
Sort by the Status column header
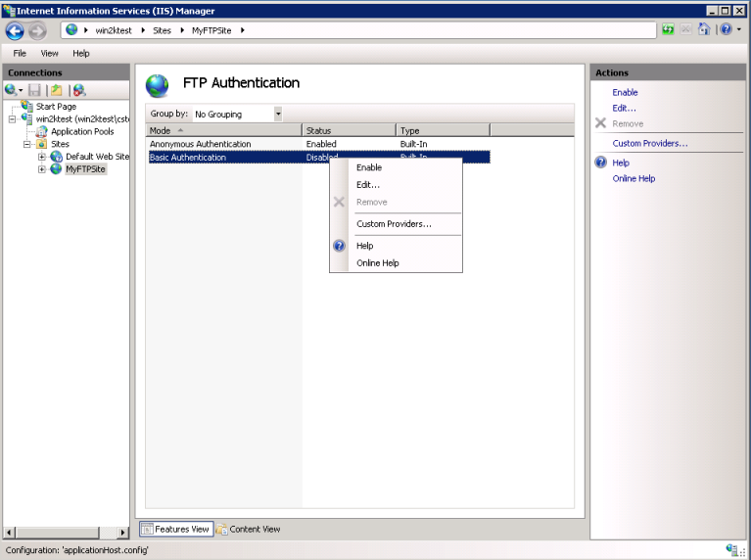coord(350,130)
